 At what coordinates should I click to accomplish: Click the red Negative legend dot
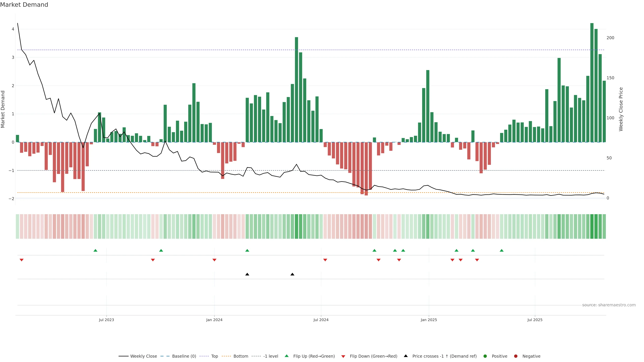point(516,356)
